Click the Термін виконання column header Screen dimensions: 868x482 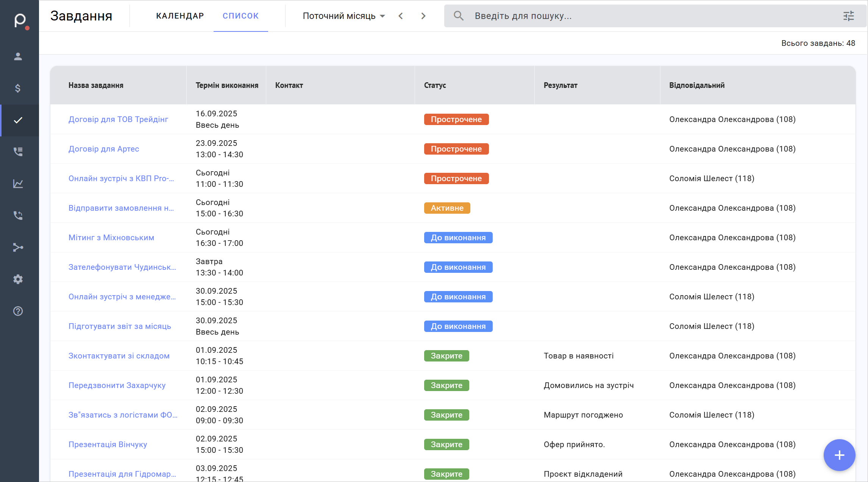[227, 85]
